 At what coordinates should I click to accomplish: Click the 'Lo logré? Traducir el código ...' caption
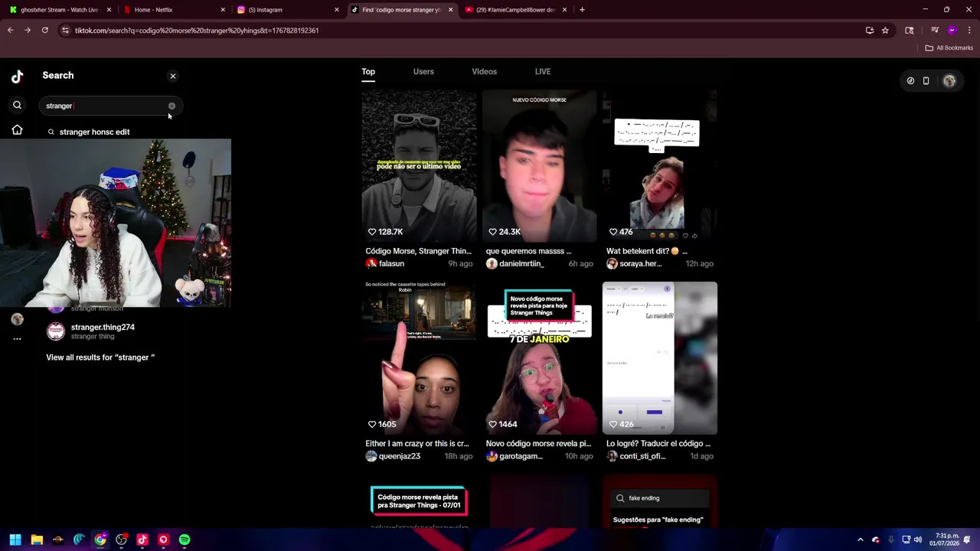[658, 444]
